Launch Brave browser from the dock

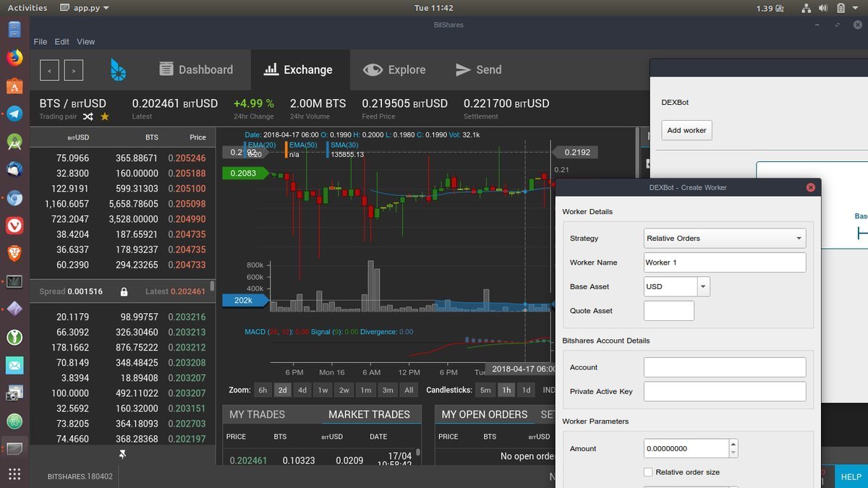tap(14, 254)
